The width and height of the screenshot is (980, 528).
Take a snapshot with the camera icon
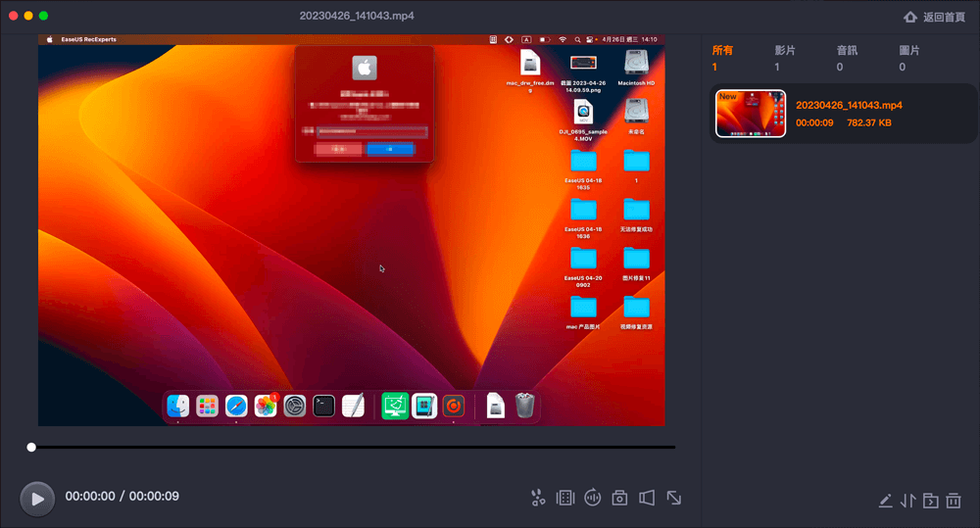[x=619, y=498]
